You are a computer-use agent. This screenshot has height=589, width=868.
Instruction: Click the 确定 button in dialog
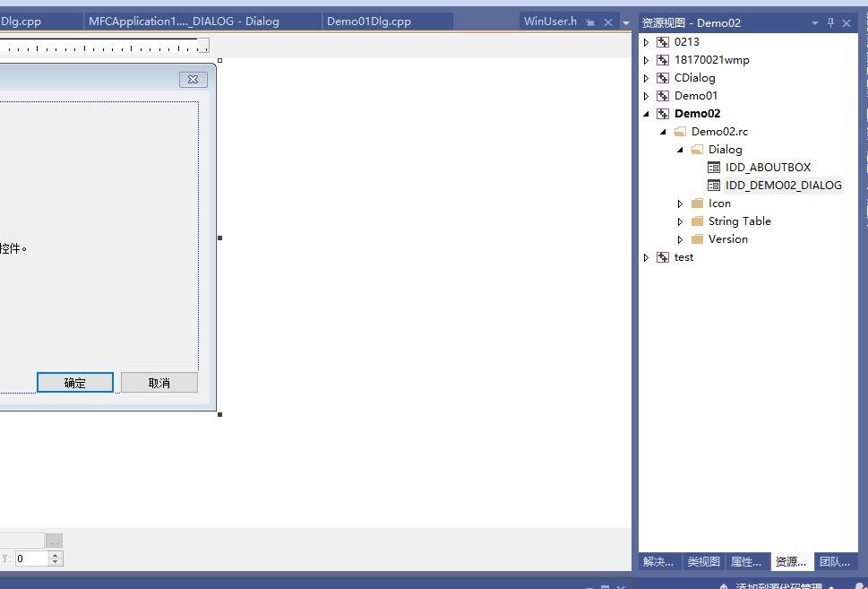pos(75,383)
